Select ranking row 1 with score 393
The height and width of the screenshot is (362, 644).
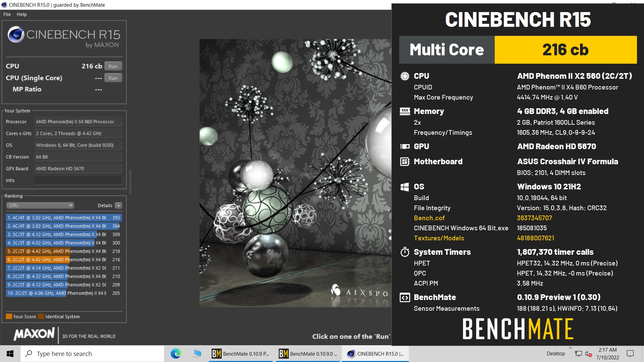point(64,218)
